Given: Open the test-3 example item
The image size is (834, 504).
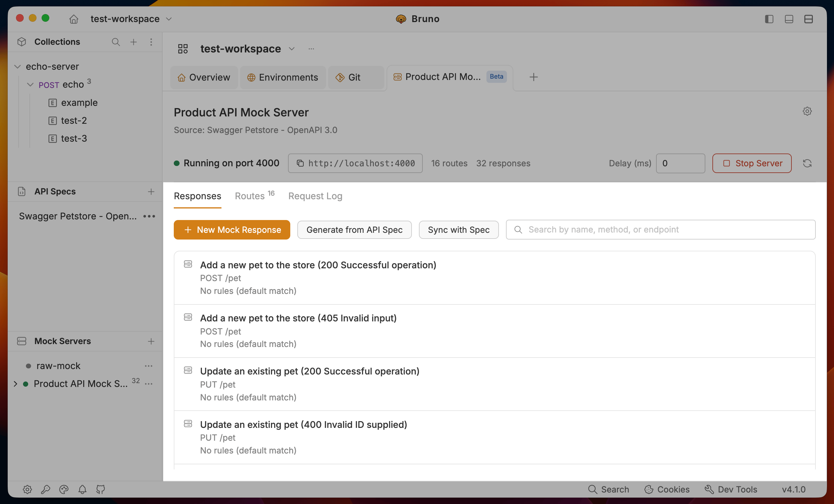Looking at the screenshot, I should pyautogui.click(x=74, y=138).
